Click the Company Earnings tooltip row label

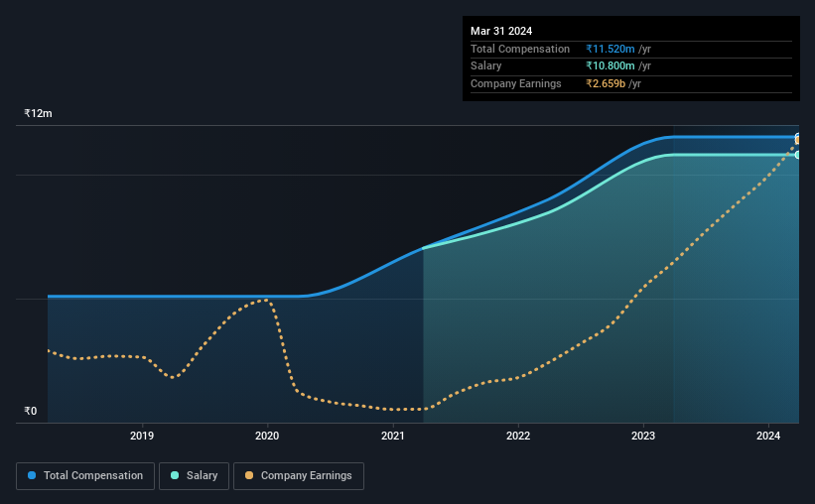tap(515, 83)
